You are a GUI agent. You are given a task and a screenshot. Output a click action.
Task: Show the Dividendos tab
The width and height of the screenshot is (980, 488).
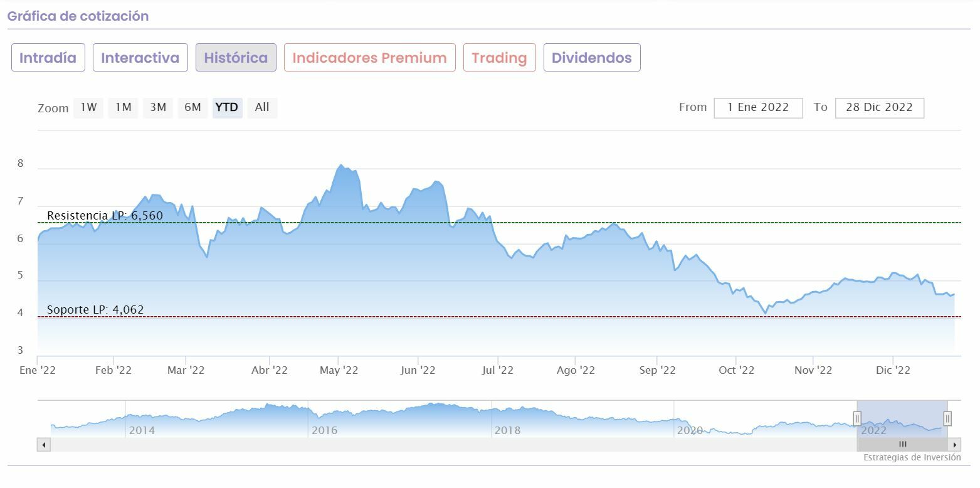592,58
